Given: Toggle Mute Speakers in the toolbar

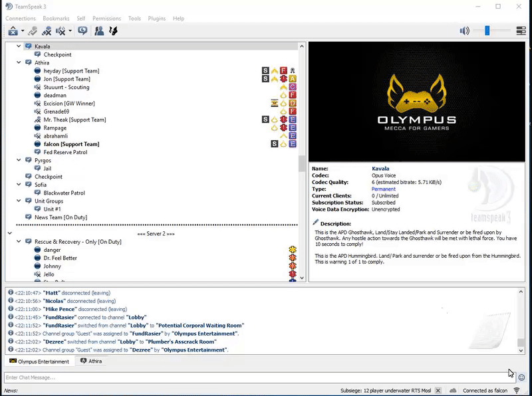Looking at the screenshot, I should click(61, 31).
